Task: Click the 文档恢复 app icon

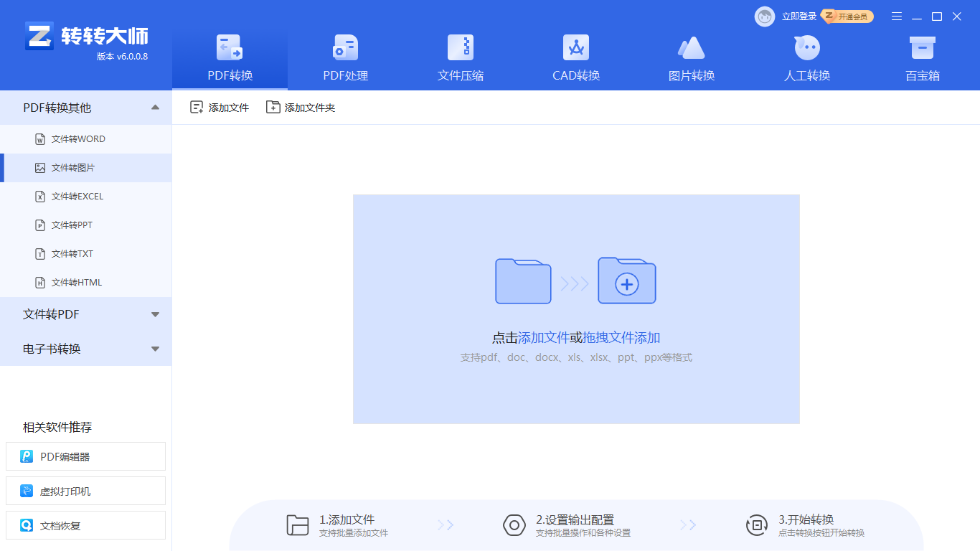Action: 27,525
